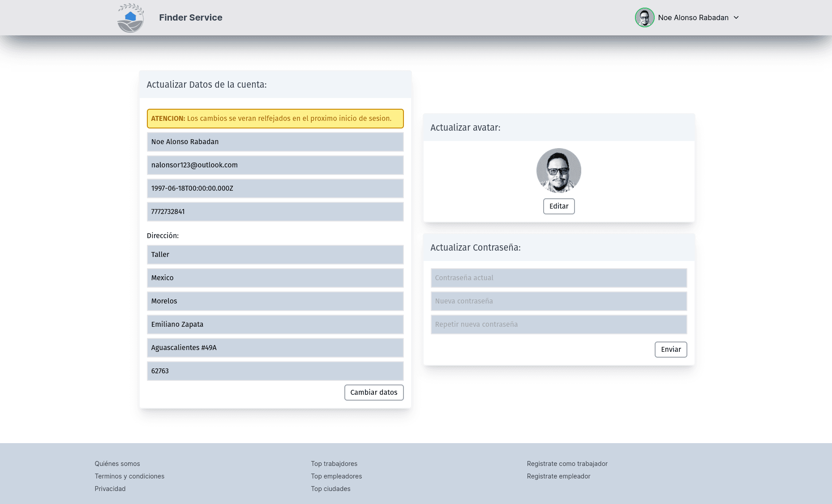
Task: Go to Top trabajadores link
Action: 334,464
